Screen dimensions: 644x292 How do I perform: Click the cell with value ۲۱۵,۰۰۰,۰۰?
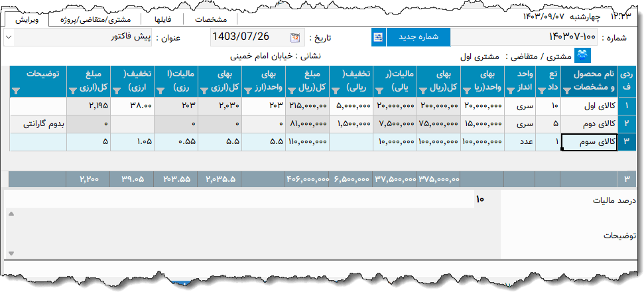click(x=307, y=106)
